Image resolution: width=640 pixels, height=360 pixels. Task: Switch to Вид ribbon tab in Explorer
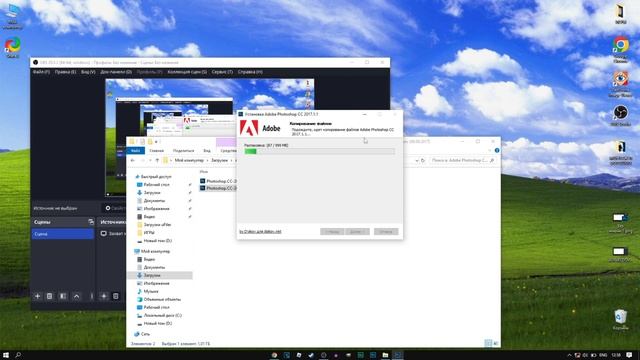(x=207, y=151)
